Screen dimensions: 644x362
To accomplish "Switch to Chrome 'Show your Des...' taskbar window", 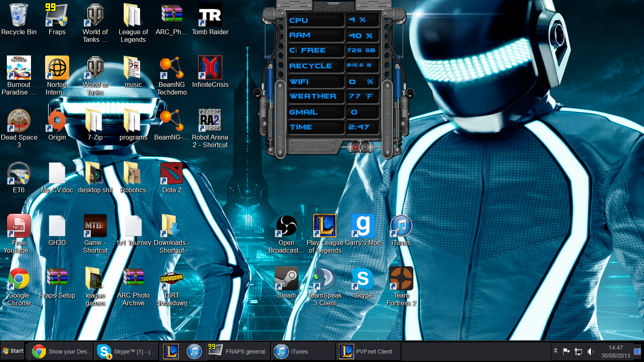I will (62, 352).
